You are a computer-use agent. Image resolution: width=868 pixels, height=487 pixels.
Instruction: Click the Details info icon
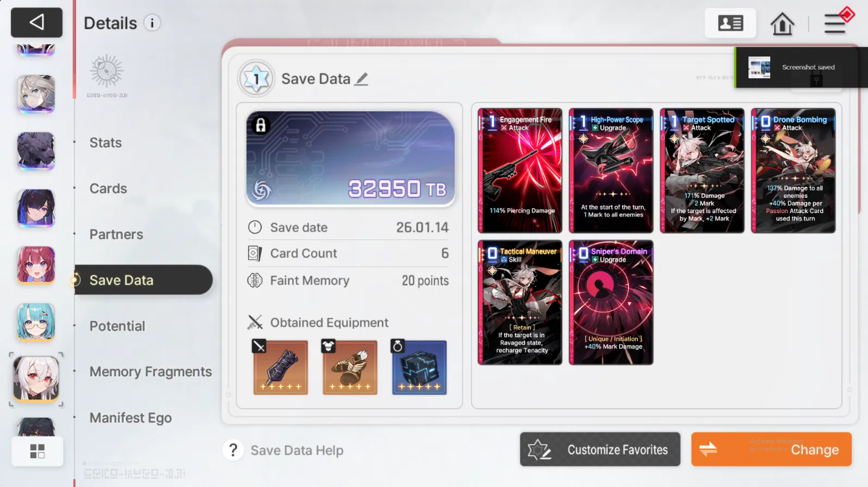coord(152,22)
